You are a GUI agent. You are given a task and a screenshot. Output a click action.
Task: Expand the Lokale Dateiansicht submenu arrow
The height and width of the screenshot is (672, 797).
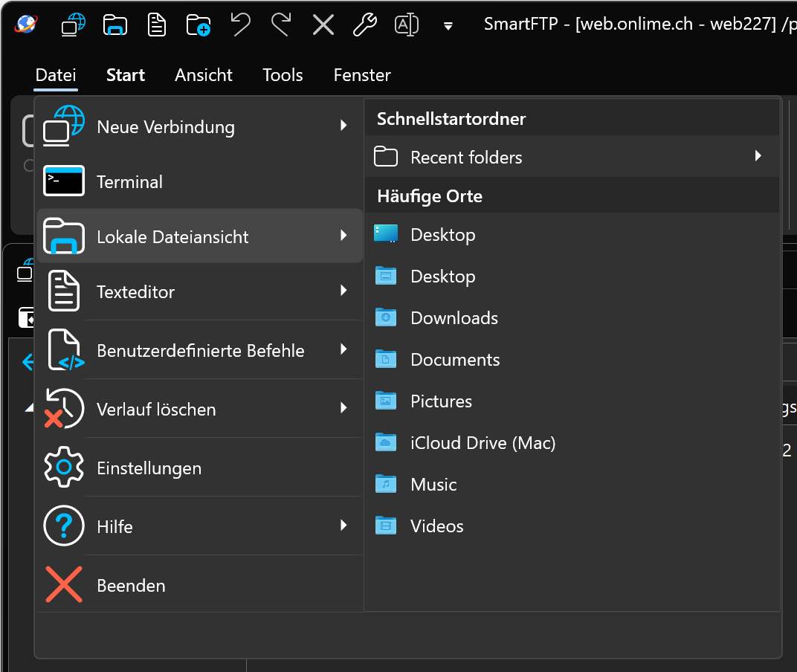(343, 236)
